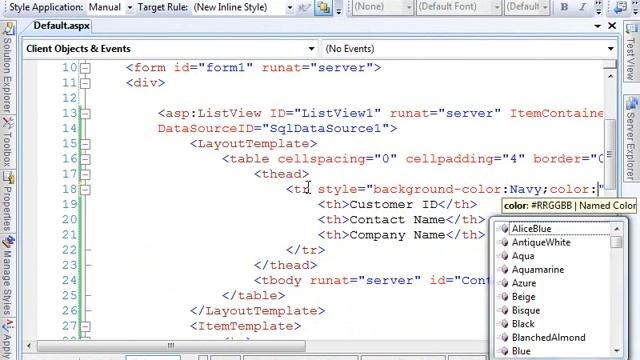Open the Properties side panel
Image resolution: width=640 pixels, height=360 pixels.
7,201
